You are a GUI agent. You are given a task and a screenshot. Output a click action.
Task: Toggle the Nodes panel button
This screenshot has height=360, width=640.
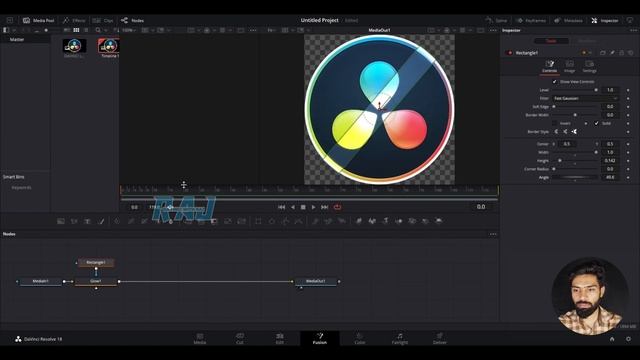click(x=132, y=20)
